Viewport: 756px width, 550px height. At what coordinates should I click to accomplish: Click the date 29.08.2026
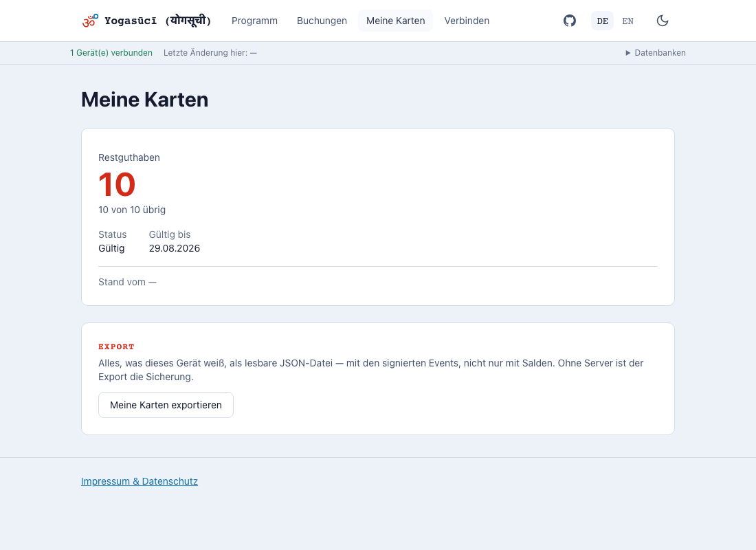[175, 248]
